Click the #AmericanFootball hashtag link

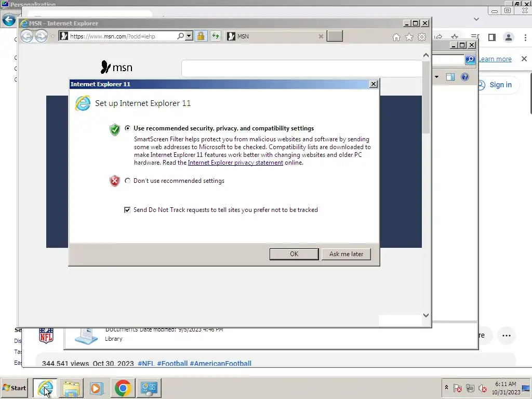(x=220, y=363)
